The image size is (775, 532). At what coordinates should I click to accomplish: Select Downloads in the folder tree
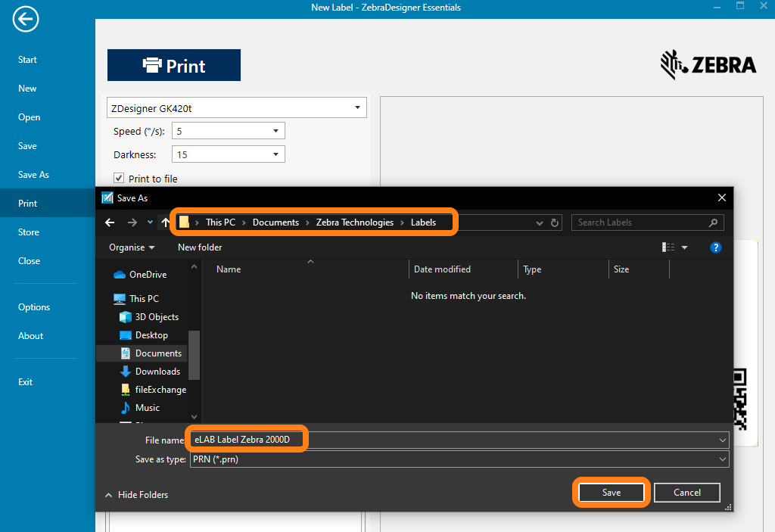157,372
